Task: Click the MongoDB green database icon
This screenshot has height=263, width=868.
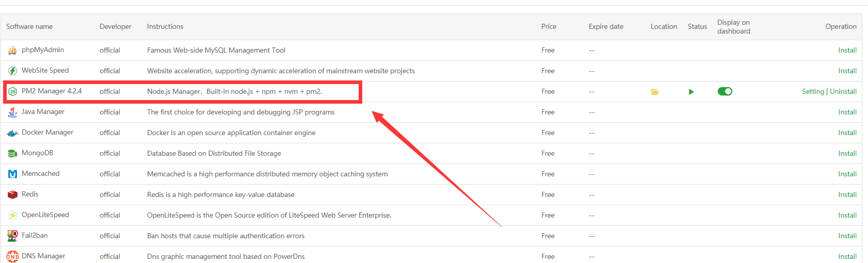Action: (x=12, y=153)
